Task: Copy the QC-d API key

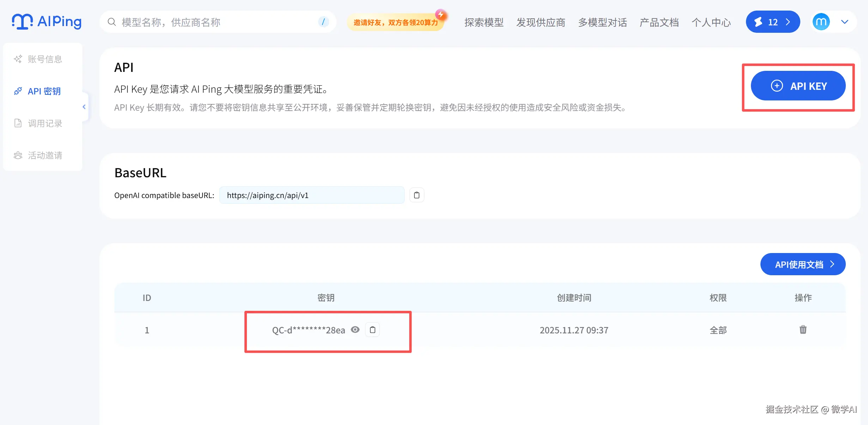Action: pyautogui.click(x=372, y=330)
